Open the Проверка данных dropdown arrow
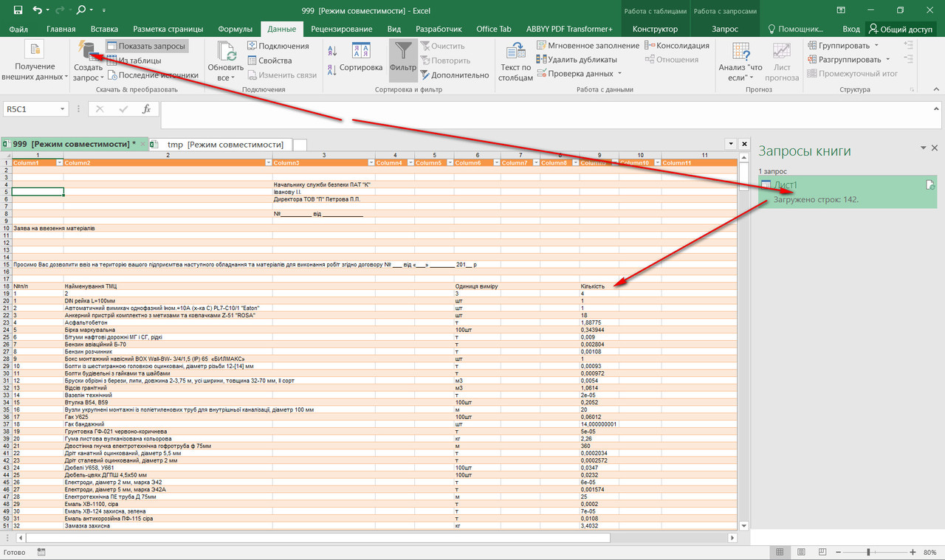This screenshot has width=945, height=560. coord(619,74)
